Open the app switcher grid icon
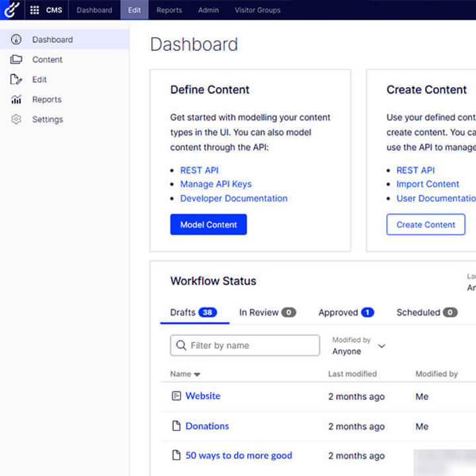 click(34, 10)
